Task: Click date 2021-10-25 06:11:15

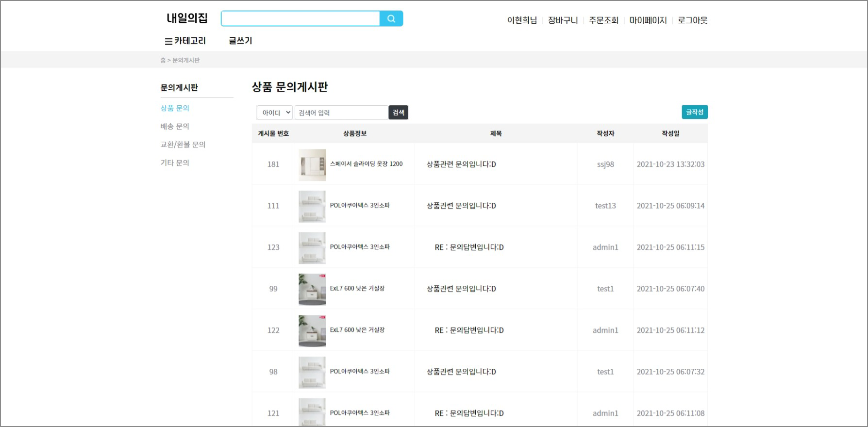Action: pyautogui.click(x=670, y=247)
